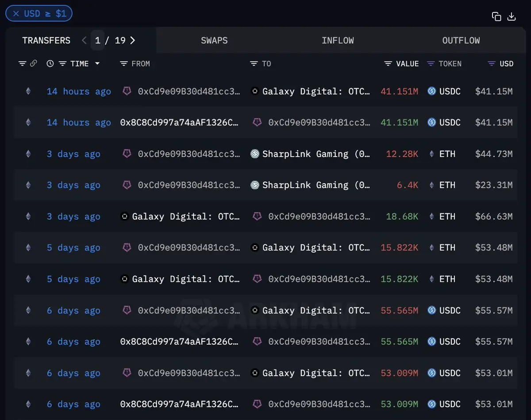Click the link icon in table header
This screenshot has width=531, height=420.
33,64
